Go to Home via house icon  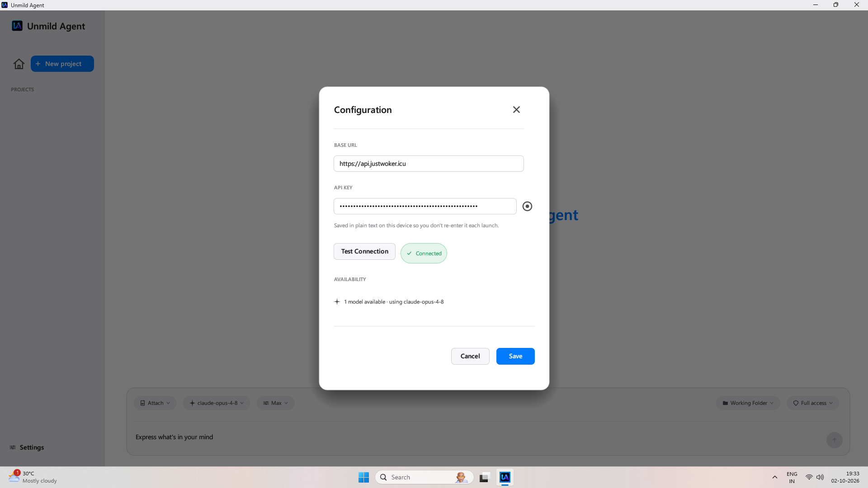(x=19, y=64)
